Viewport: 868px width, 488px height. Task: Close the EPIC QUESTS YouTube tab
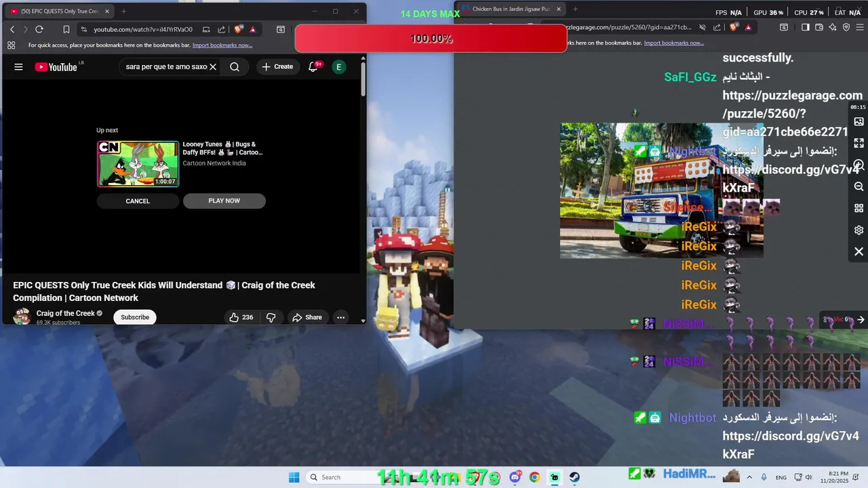point(106,11)
